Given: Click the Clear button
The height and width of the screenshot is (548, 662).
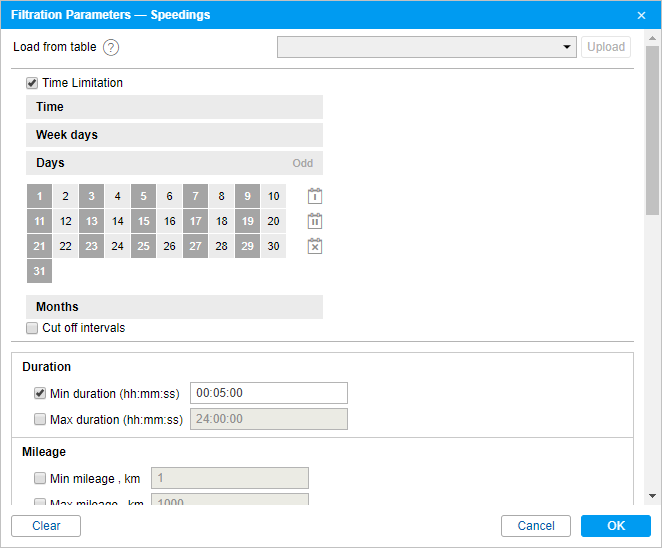Looking at the screenshot, I should [46, 526].
